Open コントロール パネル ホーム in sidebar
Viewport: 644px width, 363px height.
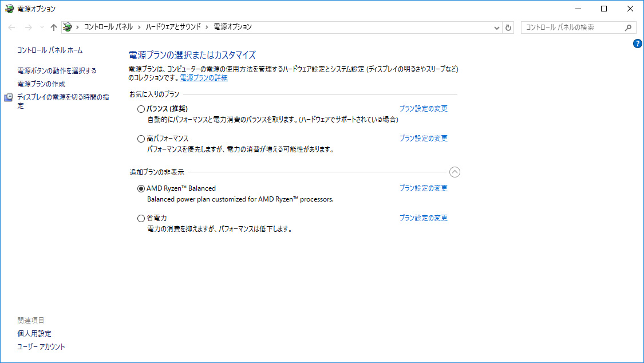[50, 50]
